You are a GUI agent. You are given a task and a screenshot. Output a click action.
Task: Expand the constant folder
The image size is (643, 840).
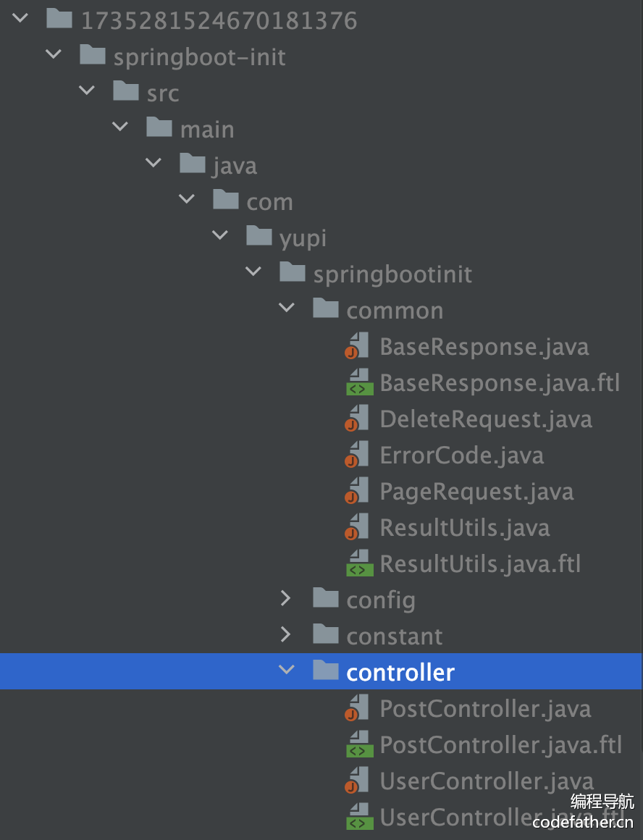(x=286, y=635)
